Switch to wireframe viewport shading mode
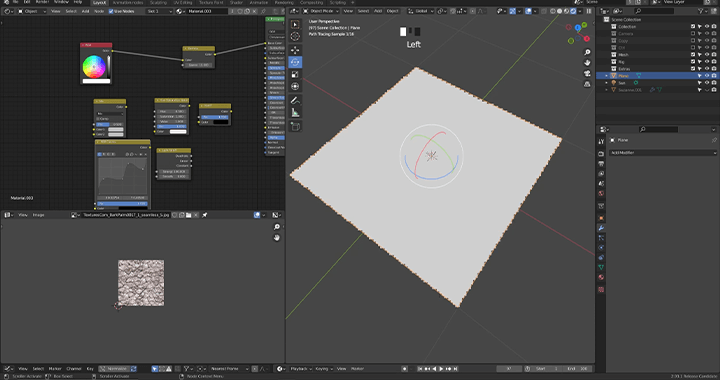 pos(553,11)
